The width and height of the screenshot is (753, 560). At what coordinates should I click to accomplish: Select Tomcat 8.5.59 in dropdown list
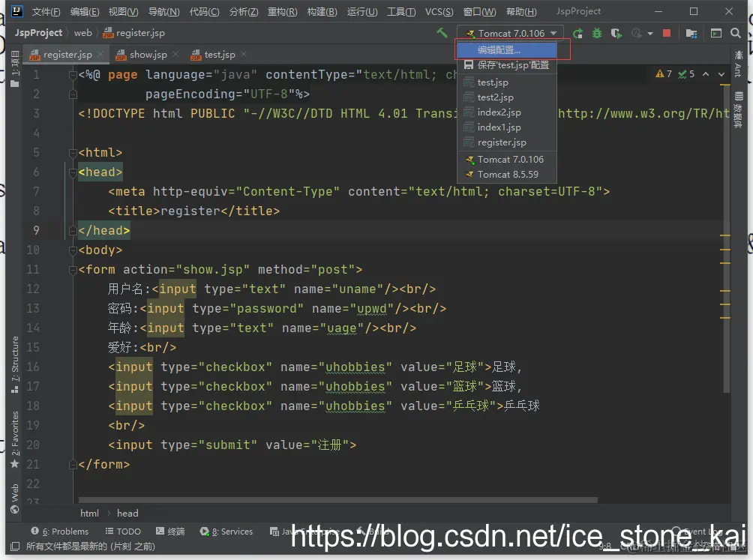coord(507,174)
